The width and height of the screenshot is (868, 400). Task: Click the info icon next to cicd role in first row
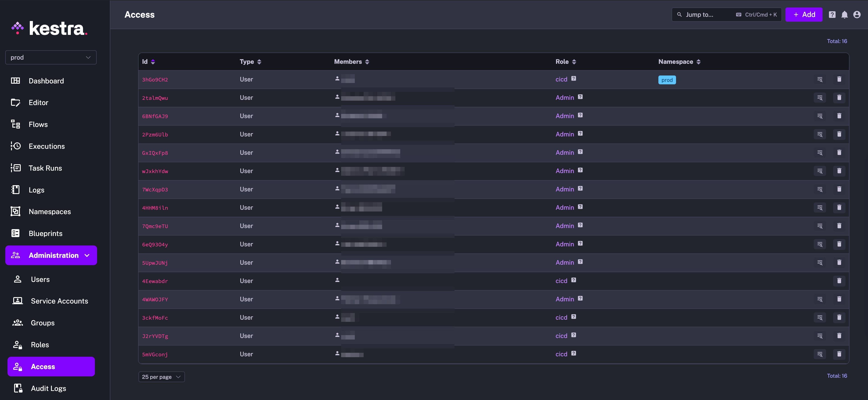point(573,79)
